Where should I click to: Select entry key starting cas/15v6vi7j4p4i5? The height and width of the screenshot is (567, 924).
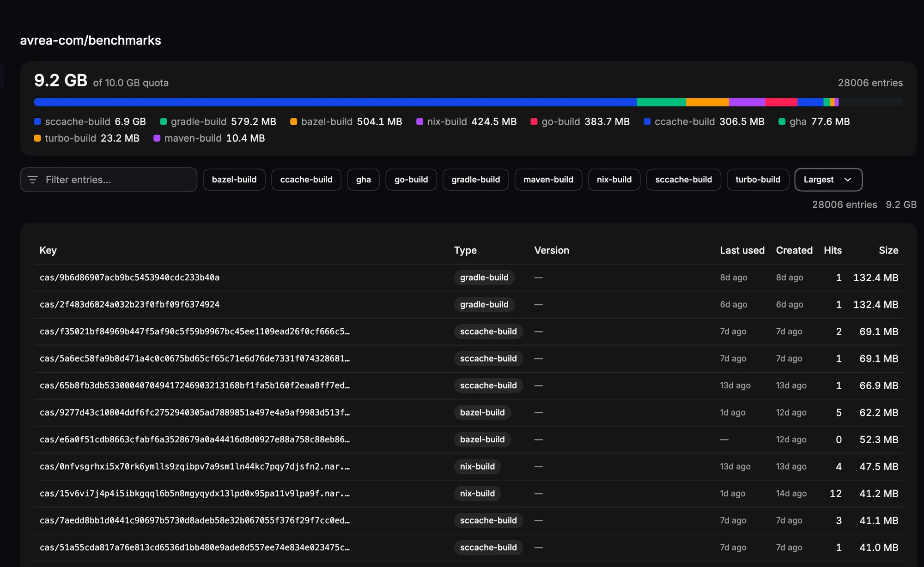[x=195, y=494]
